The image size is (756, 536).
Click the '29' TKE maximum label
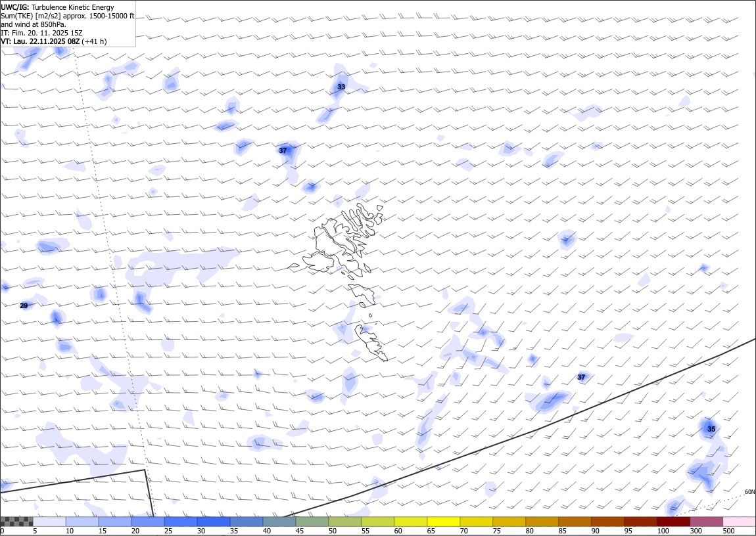pyautogui.click(x=24, y=306)
